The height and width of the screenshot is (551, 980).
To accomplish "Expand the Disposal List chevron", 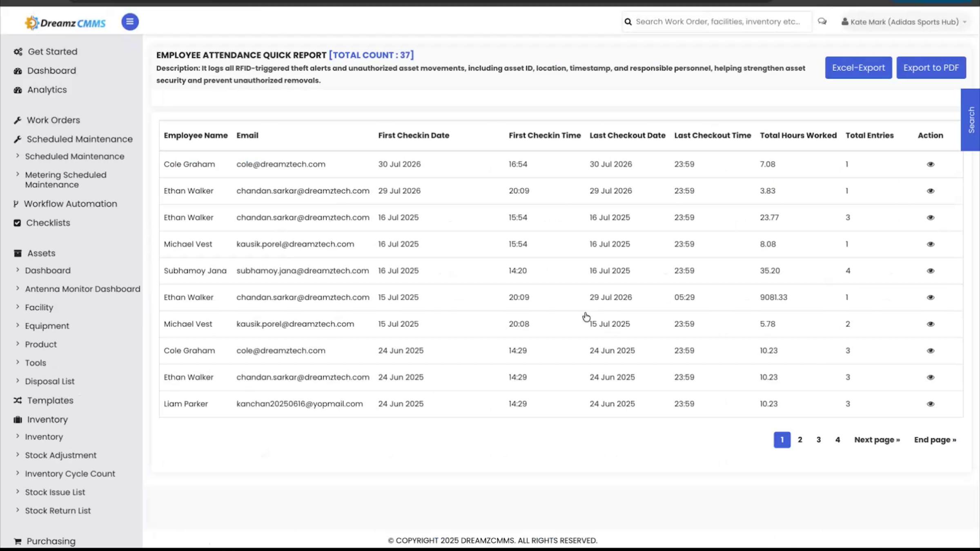I will (18, 380).
